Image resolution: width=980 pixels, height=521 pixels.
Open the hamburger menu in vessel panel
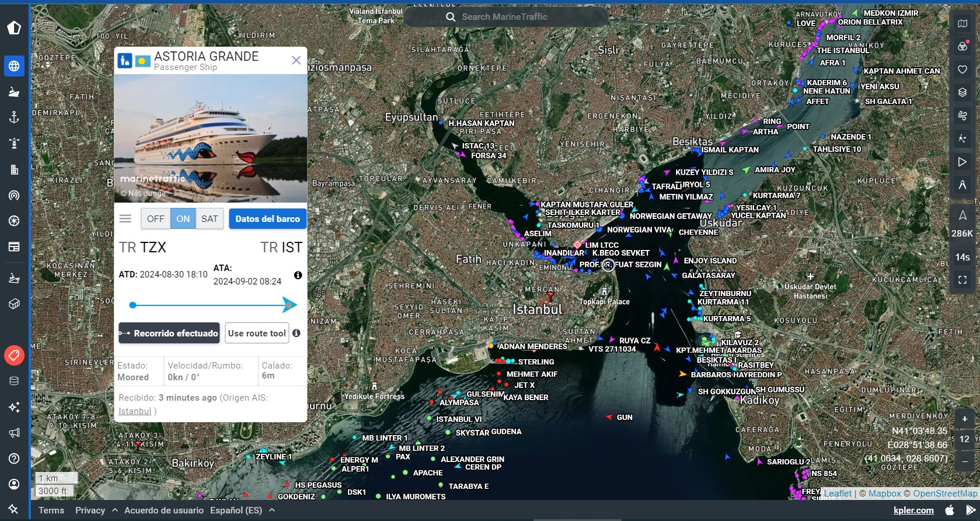pyautogui.click(x=125, y=219)
